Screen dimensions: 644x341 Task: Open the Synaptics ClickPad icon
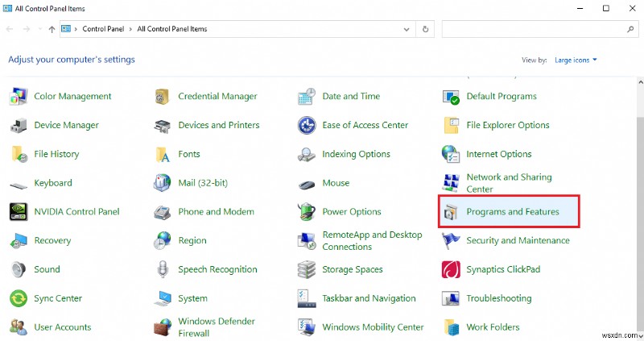451,269
